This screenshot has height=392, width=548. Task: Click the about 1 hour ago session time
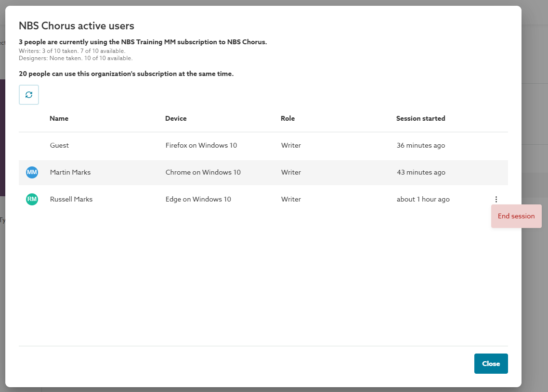tap(423, 199)
